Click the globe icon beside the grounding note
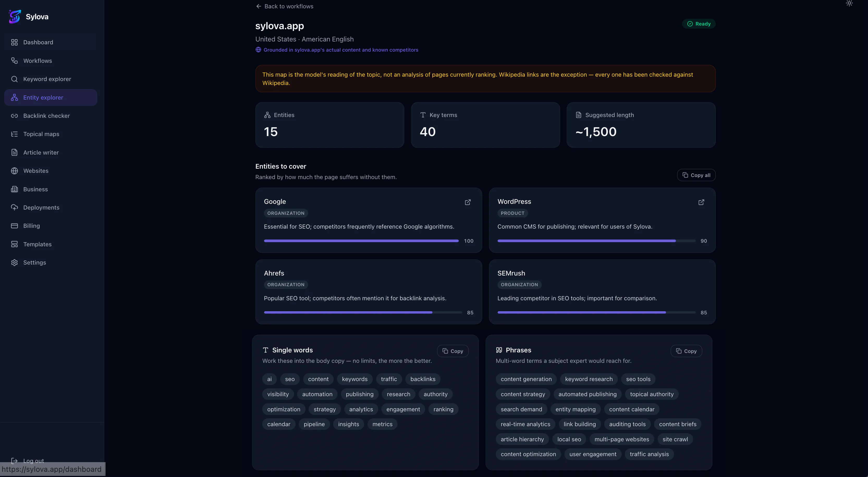 259,50
